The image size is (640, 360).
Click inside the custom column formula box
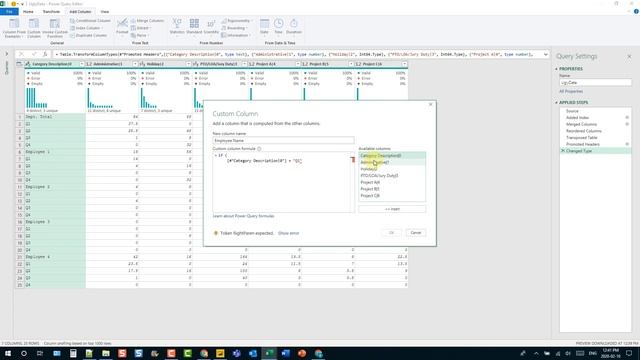[x=284, y=182]
